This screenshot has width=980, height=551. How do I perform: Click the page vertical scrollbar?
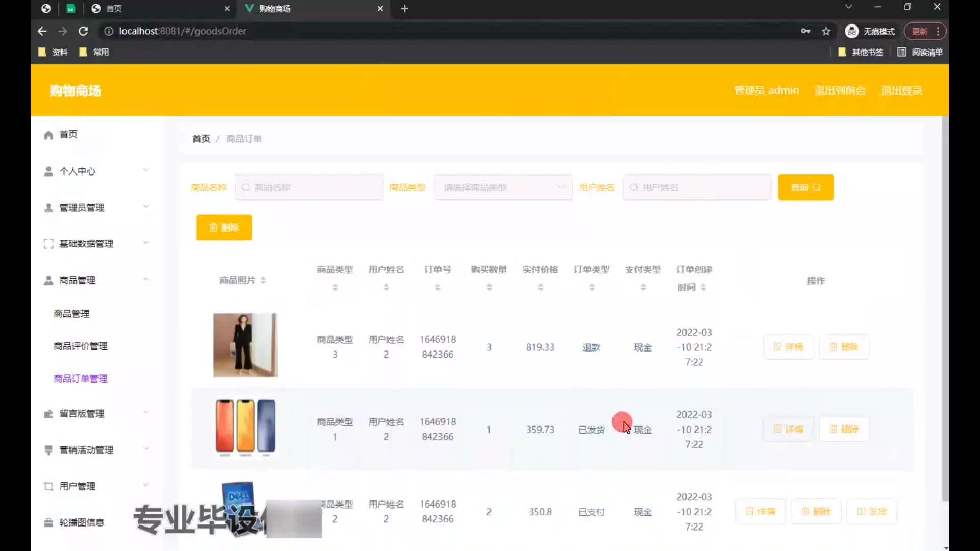(945, 306)
